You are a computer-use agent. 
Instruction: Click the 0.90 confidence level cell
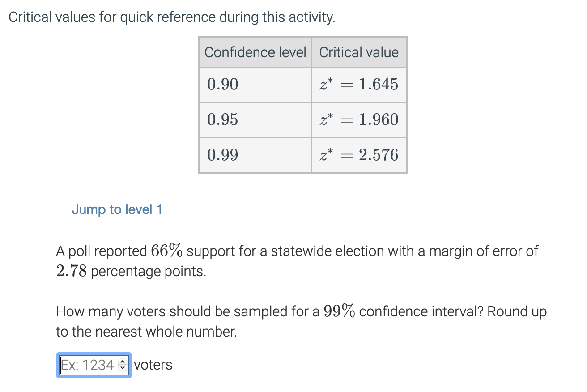222,84
